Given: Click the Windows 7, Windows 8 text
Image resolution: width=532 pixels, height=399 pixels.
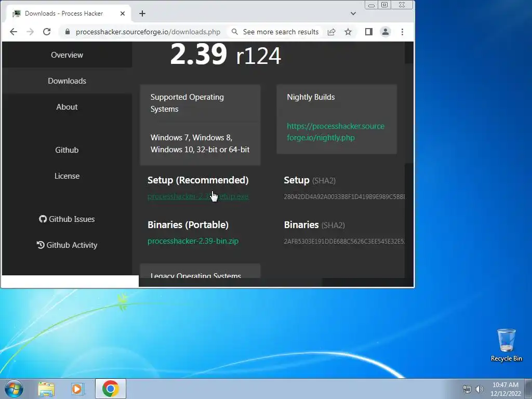Looking at the screenshot, I should click(200, 143).
